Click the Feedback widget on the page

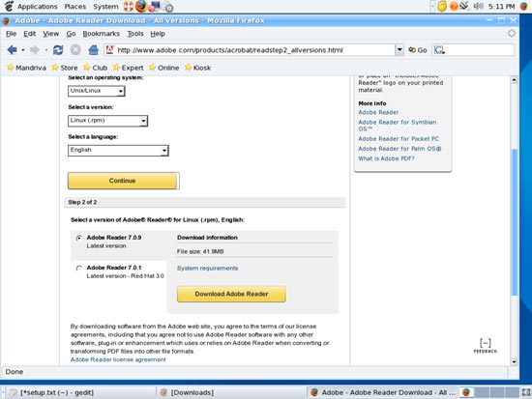(x=486, y=346)
